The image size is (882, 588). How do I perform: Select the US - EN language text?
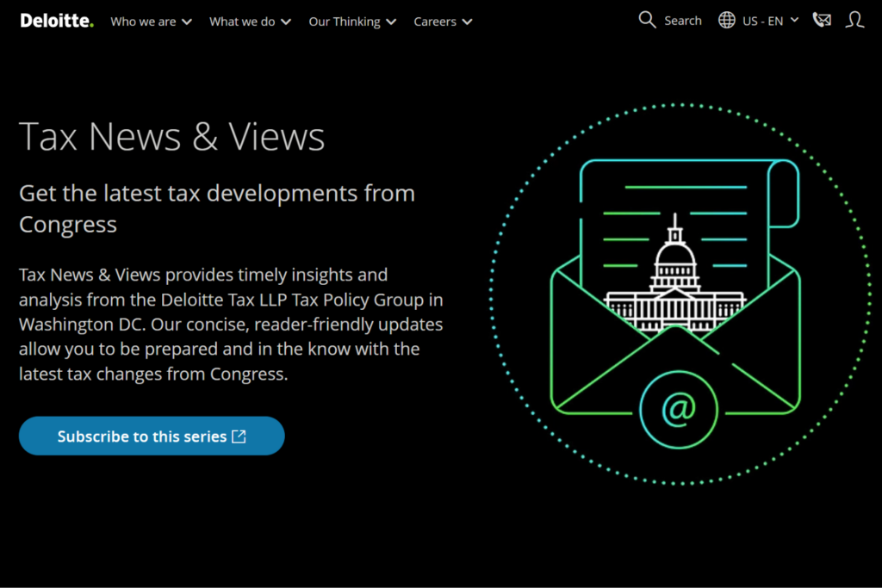763,22
